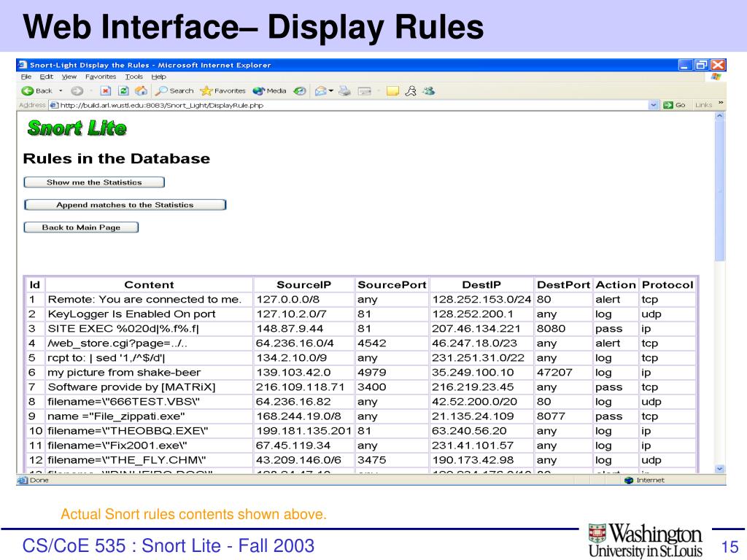Click the yellow Discuss note icon
The image size is (747, 560).
tap(392, 90)
